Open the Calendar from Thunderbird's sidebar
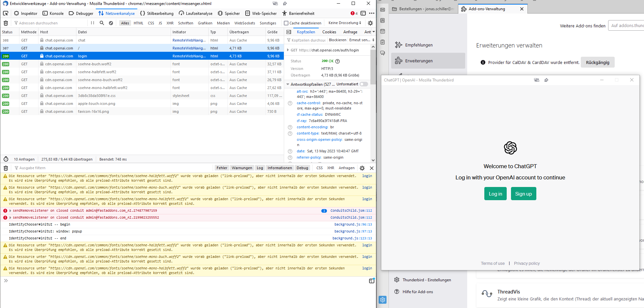 pyautogui.click(x=382, y=31)
